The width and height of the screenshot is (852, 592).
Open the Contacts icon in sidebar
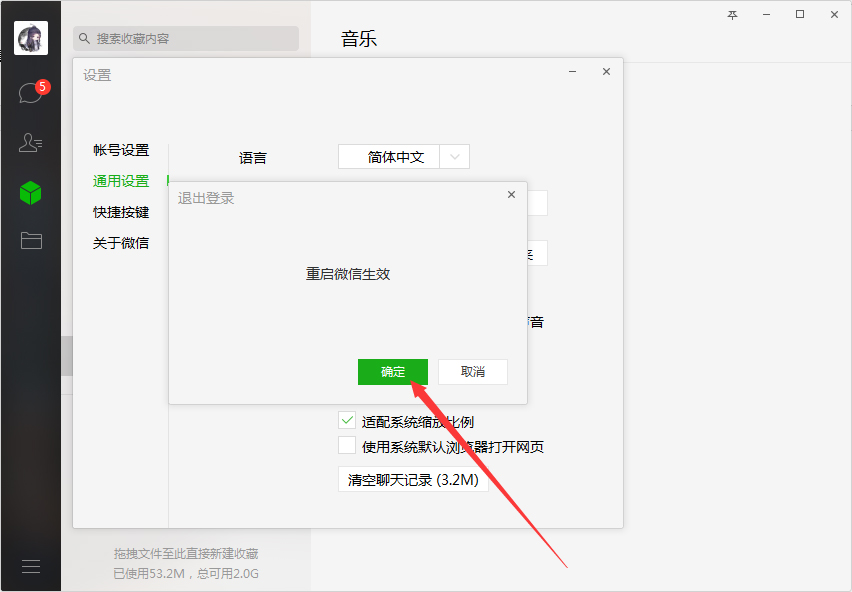(30, 141)
